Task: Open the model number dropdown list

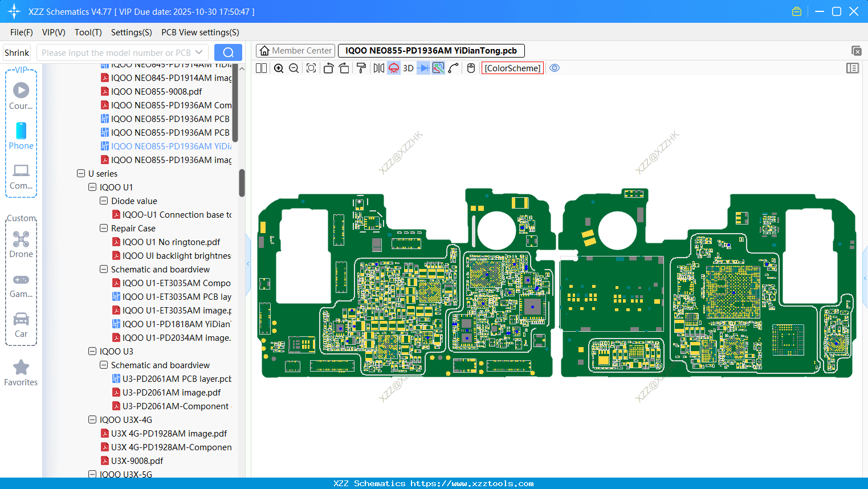Action: [x=199, y=52]
